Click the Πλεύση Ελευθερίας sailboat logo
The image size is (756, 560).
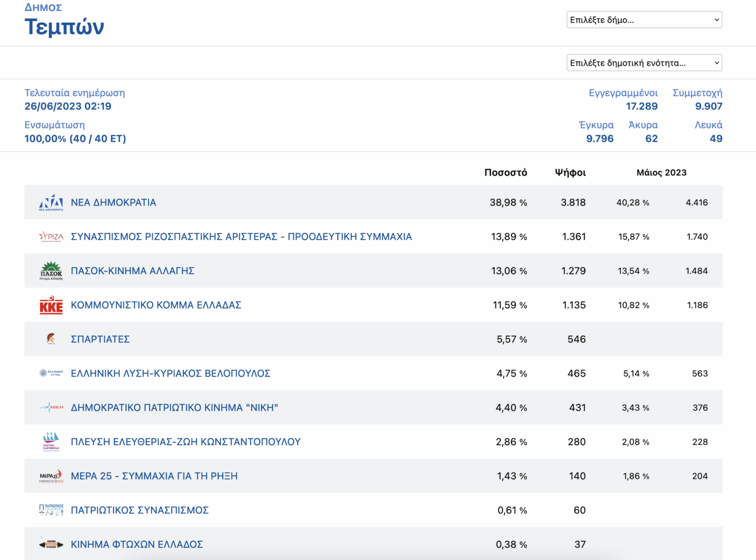pos(51,442)
